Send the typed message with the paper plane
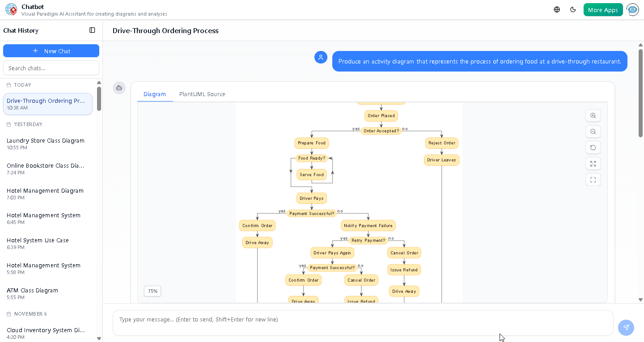The image size is (644, 342). [626, 328]
